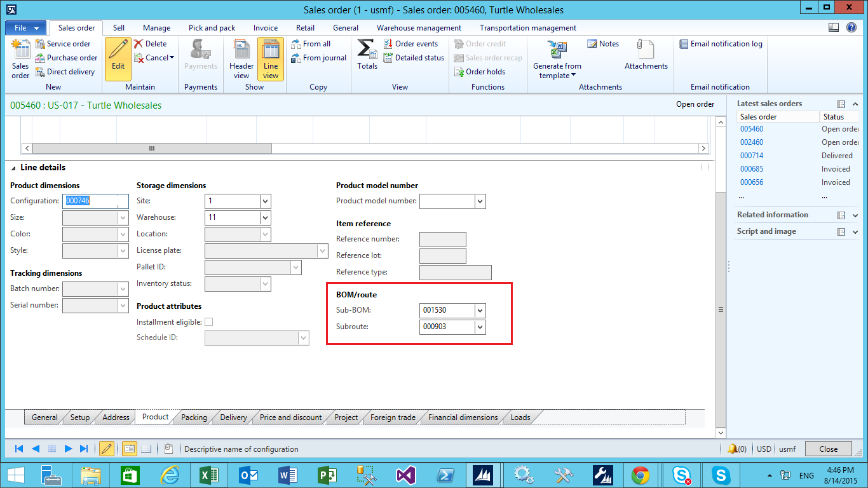Open the Site dropdown
Image resolution: width=868 pixels, height=488 pixels.
tap(266, 201)
